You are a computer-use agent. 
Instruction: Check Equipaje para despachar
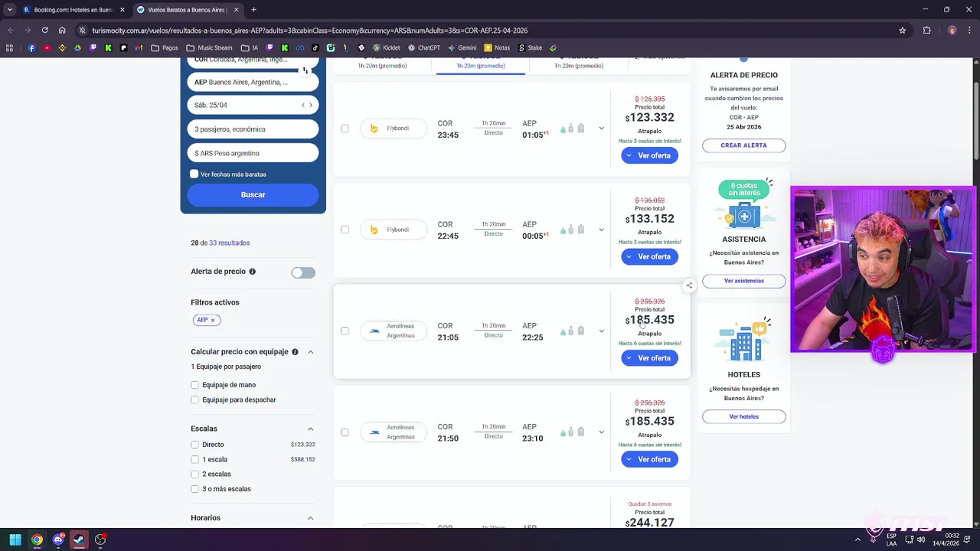click(195, 399)
